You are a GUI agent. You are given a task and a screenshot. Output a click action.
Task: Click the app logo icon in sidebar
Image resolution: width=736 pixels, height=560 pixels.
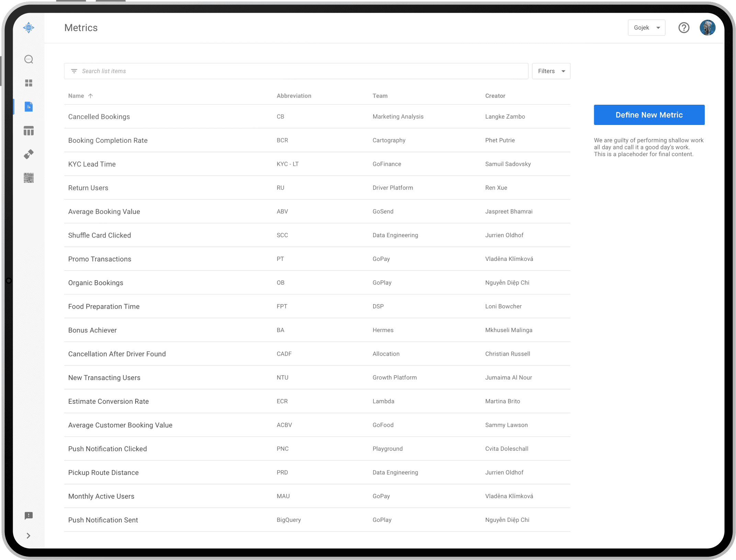29,27
